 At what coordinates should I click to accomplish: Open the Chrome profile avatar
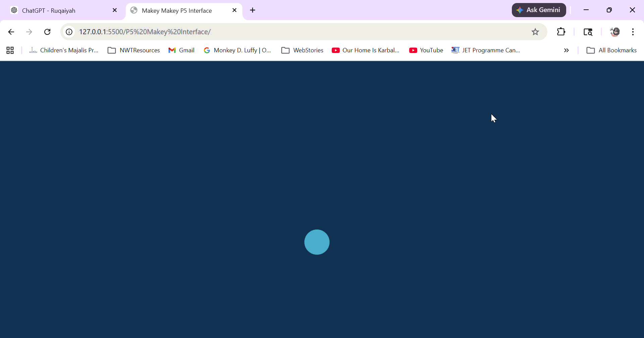point(615,32)
